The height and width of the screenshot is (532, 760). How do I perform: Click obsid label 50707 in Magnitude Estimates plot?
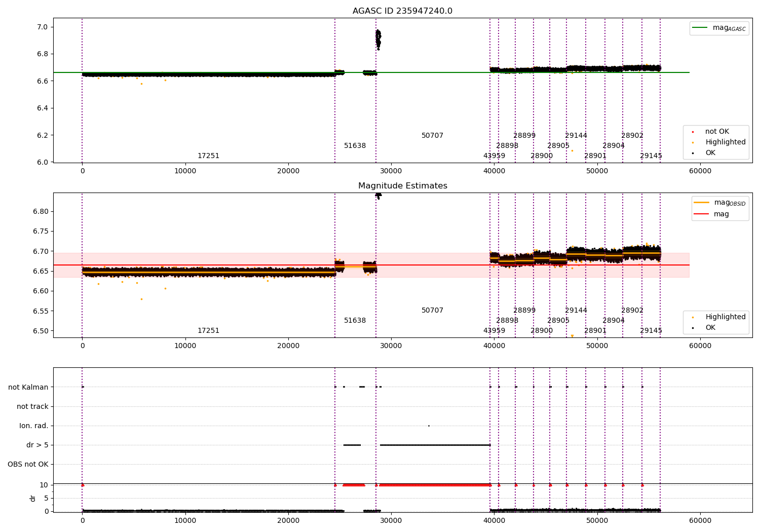432,311
